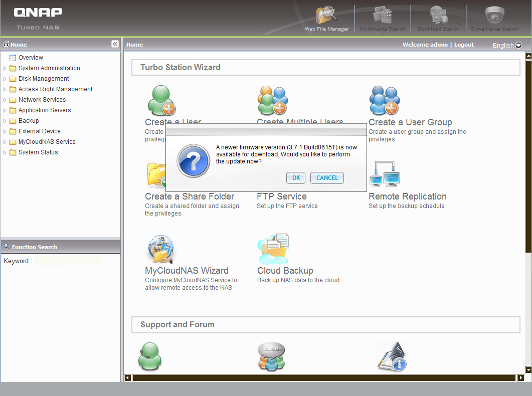Expand Access Right Management tree node
The width and height of the screenshot is (532, 396).
5,89
